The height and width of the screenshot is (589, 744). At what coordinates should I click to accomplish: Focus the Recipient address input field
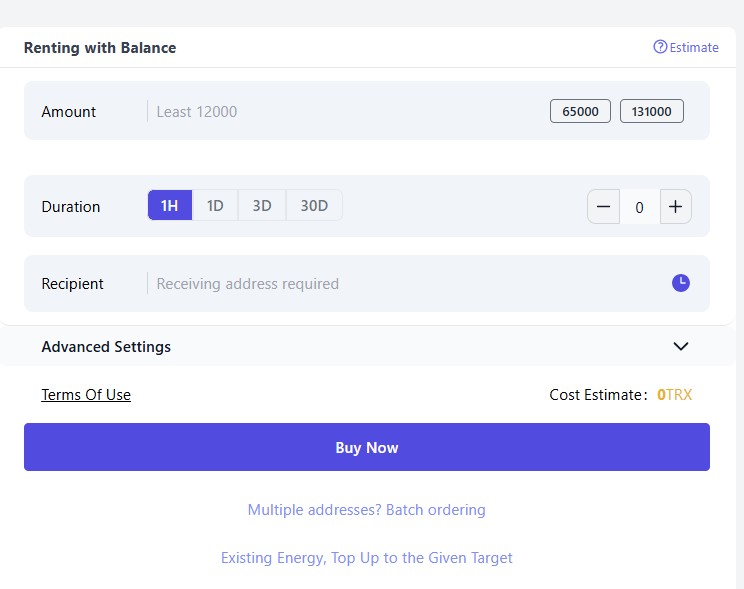400,284
